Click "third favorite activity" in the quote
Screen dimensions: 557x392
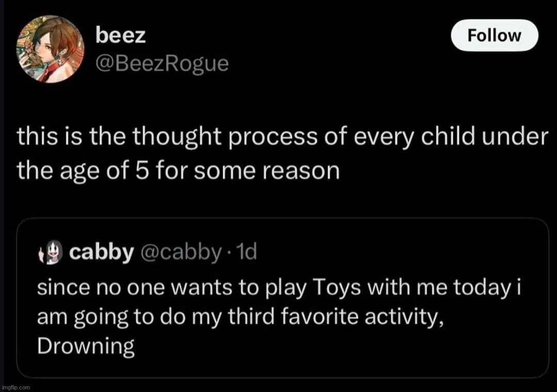(325, 317)
